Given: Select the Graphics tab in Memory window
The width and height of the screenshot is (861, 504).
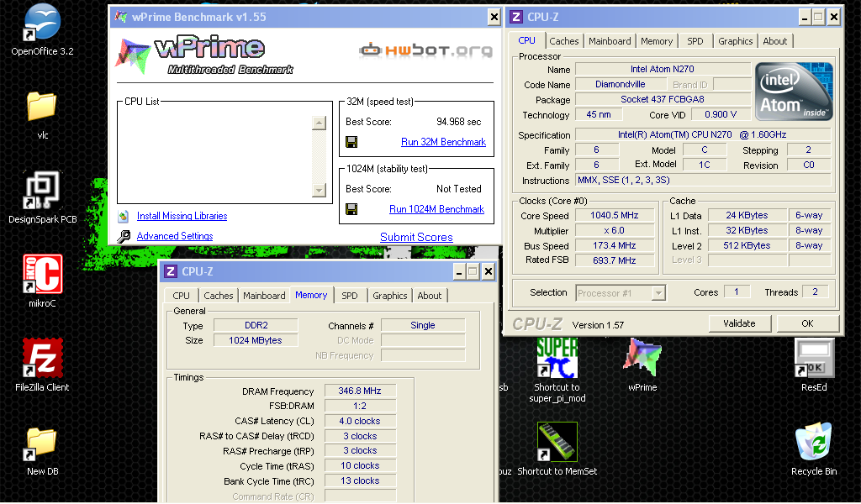Looking at the screenshot, I should click(x=390, y=296).
